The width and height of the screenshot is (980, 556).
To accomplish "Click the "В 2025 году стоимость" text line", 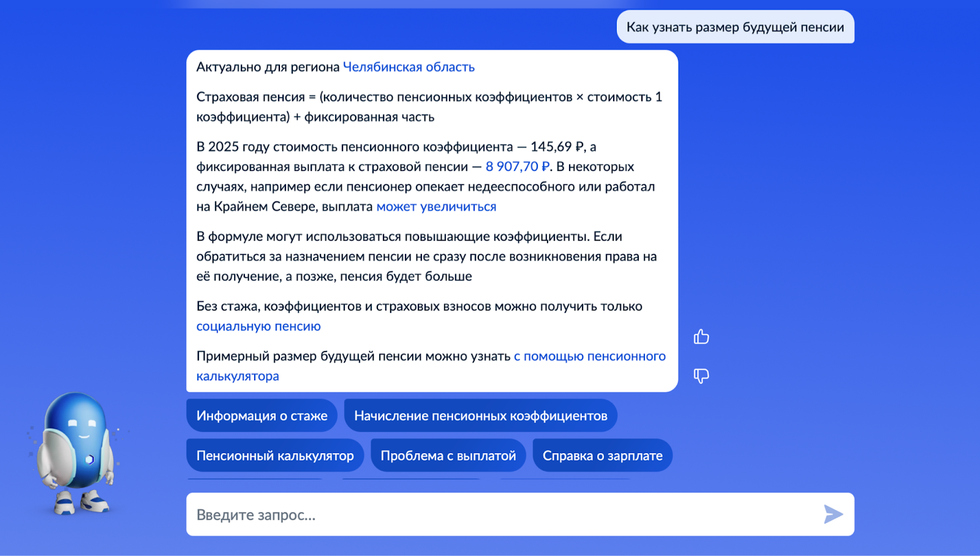I will pyautogui.click(x=355, y=147).
